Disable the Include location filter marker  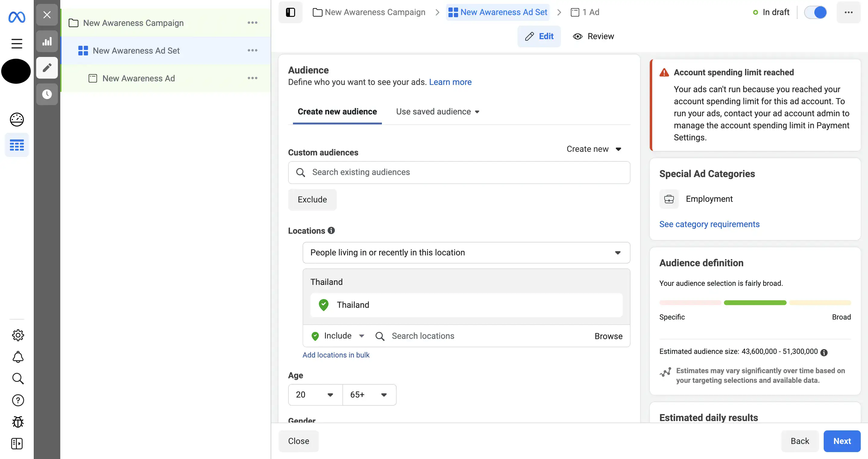tap(315, 336)
